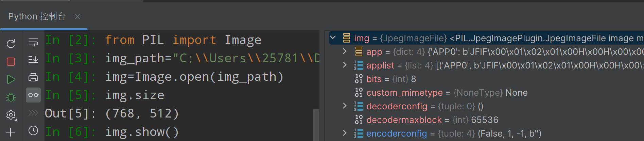Open command history clock icon
Screen dimensions: 644x141
(x=33, y=130)
